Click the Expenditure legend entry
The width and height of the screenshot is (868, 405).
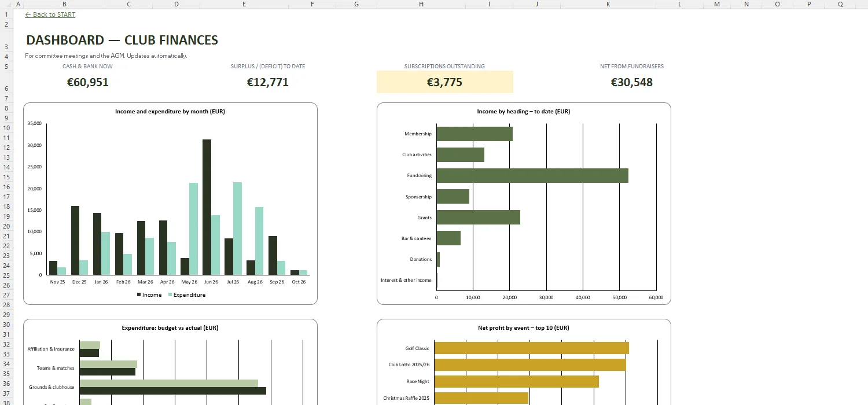coord(186,294)
